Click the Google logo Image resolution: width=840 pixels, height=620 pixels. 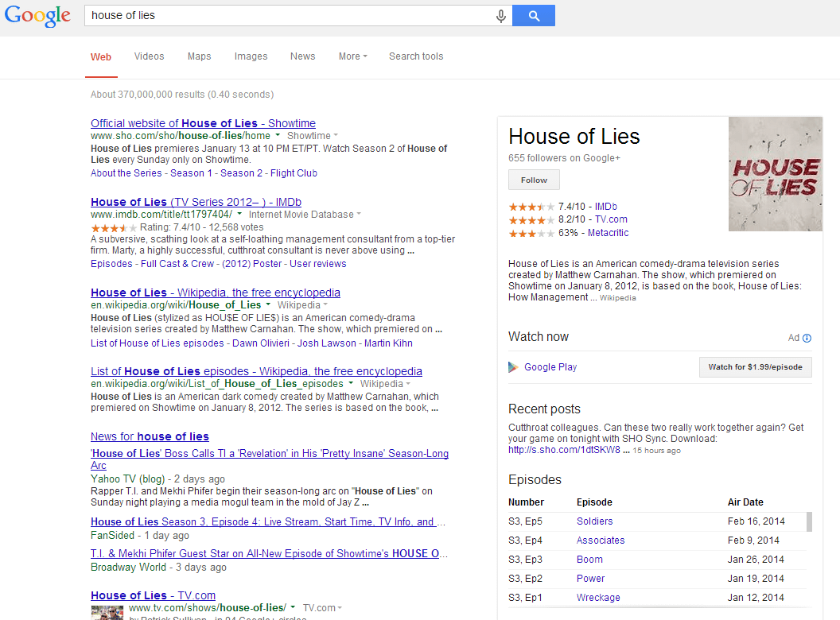pyautogui.click(x=37, y=16)
